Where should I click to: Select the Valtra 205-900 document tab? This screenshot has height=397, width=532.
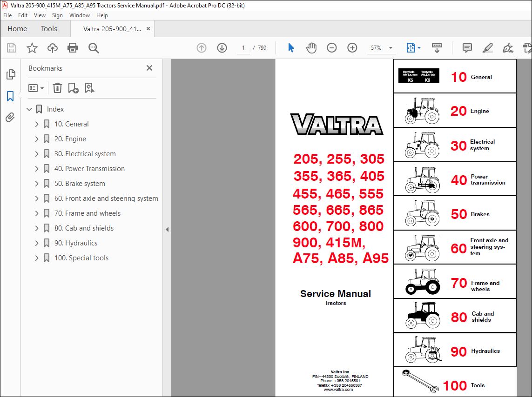[x=112, y=29]
